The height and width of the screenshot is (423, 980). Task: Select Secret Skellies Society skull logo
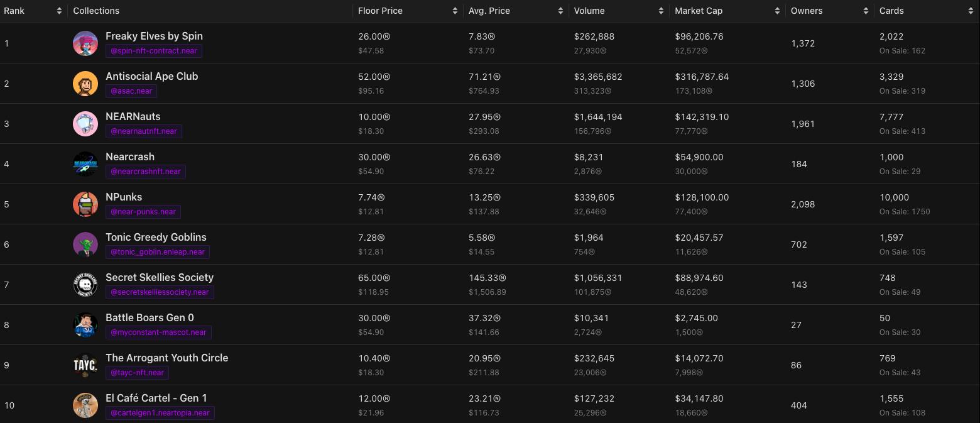pos(85,285)
